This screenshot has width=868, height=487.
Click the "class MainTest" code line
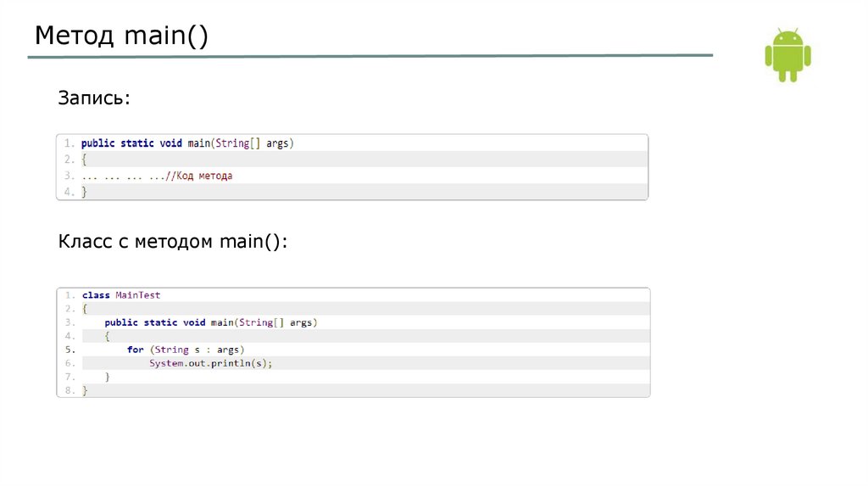[121, 295]
